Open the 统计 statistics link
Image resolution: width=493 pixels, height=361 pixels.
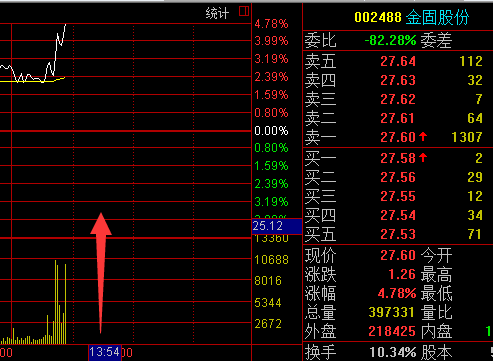(217, 14)
